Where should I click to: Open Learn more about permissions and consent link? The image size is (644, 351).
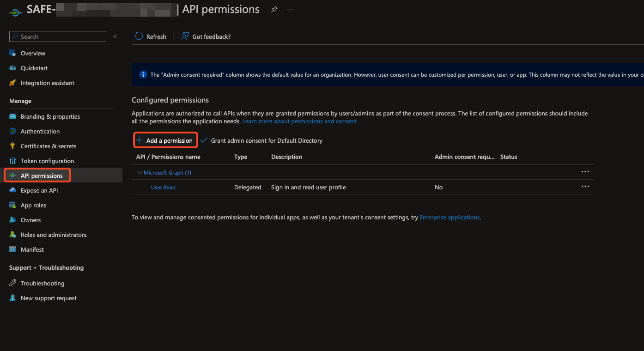(x=300, y=121)
